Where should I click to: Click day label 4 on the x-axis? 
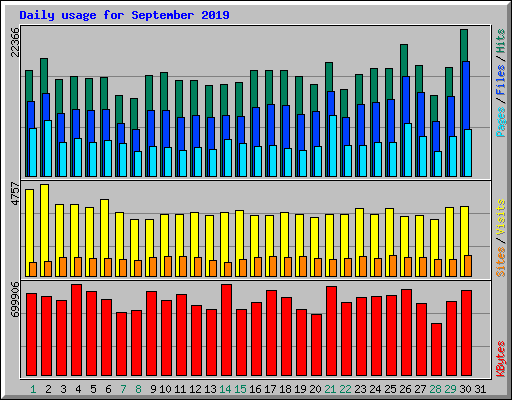[78, 389]
